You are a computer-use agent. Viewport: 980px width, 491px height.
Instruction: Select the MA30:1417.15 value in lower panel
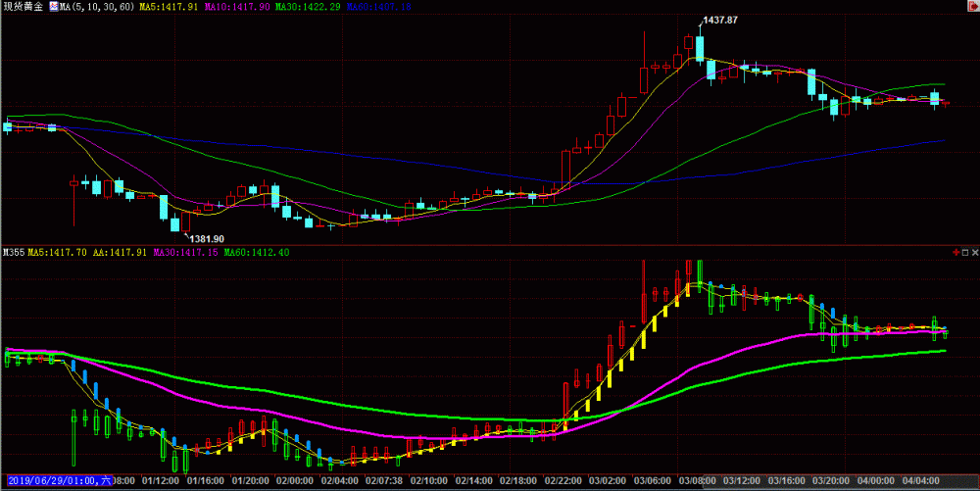click(x=185, y=253)
